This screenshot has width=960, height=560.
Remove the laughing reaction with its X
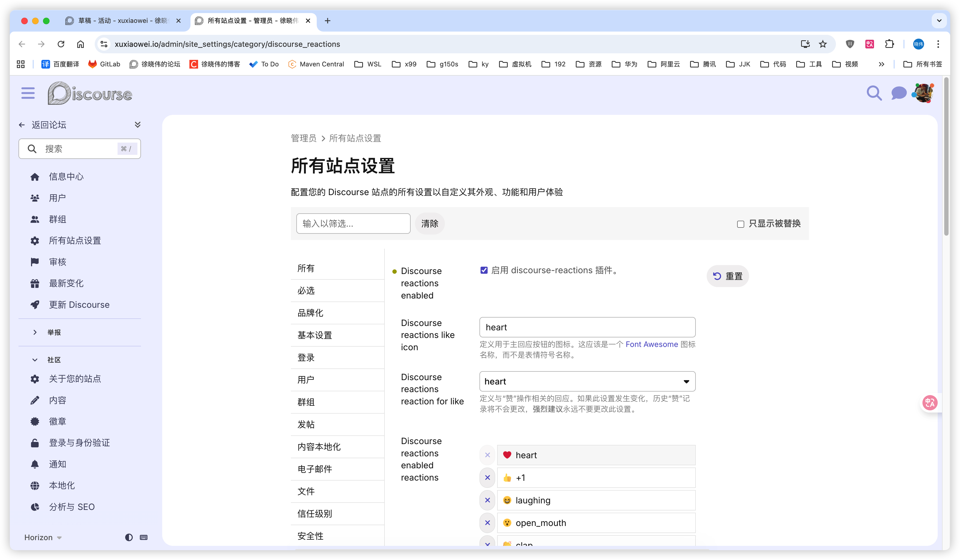coord(487,500)
